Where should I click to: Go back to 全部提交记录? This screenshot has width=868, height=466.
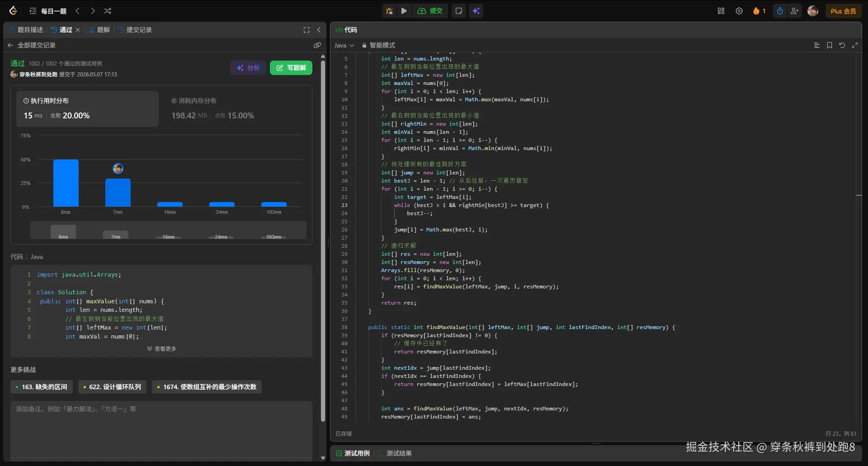(32, 45)
